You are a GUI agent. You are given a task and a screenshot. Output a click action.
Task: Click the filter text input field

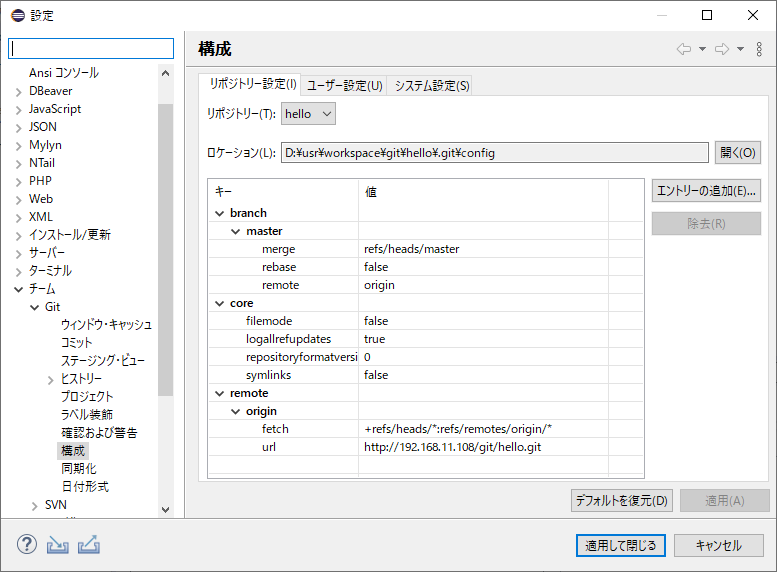pos(91,48)
